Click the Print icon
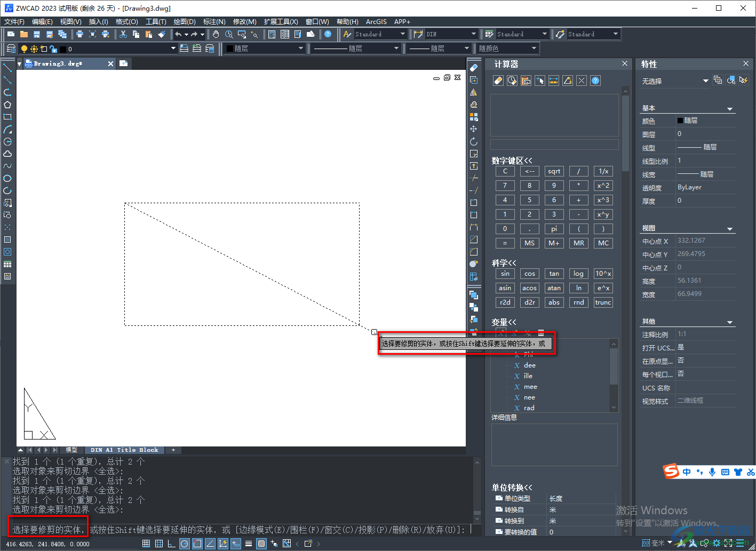 (79, 34)
